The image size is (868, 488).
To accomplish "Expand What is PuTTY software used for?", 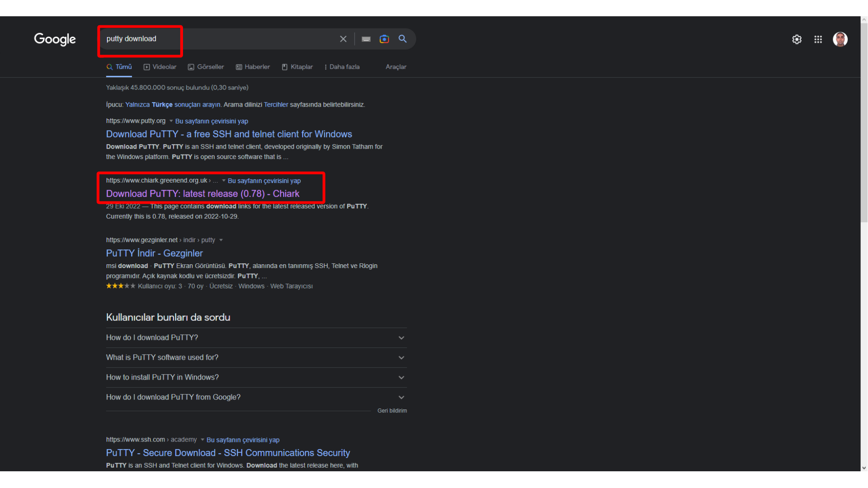I will [x=256, y=358].
